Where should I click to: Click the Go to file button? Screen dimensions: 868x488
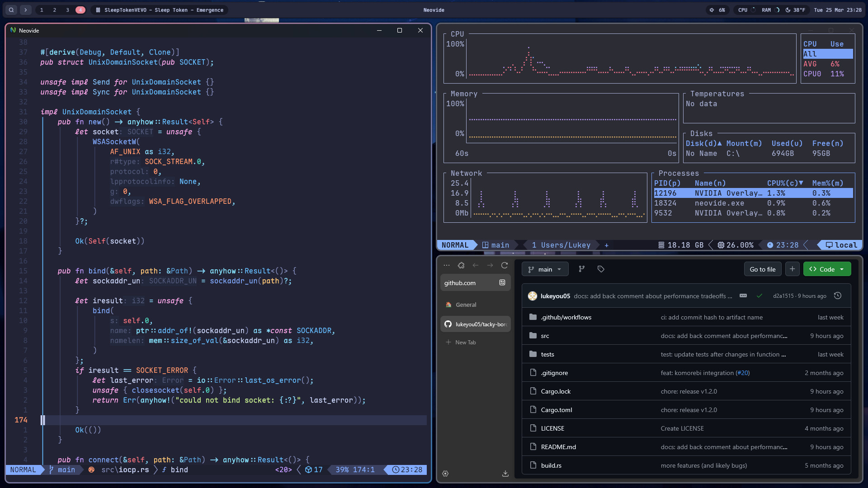click(x=762, y=269)
